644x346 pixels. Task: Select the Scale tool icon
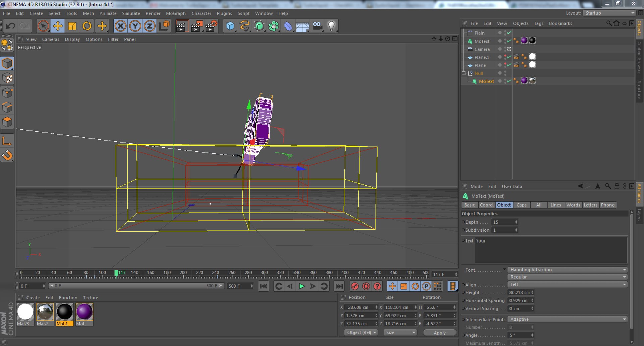pos(72,26)
